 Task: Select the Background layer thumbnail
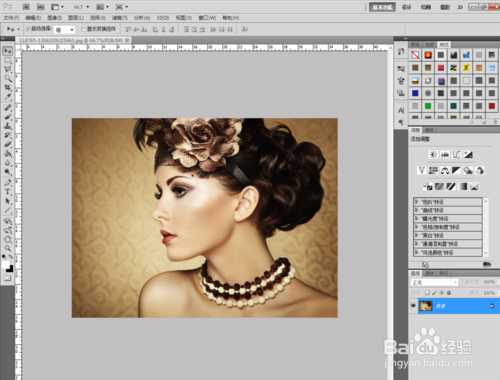pos(425,306)
